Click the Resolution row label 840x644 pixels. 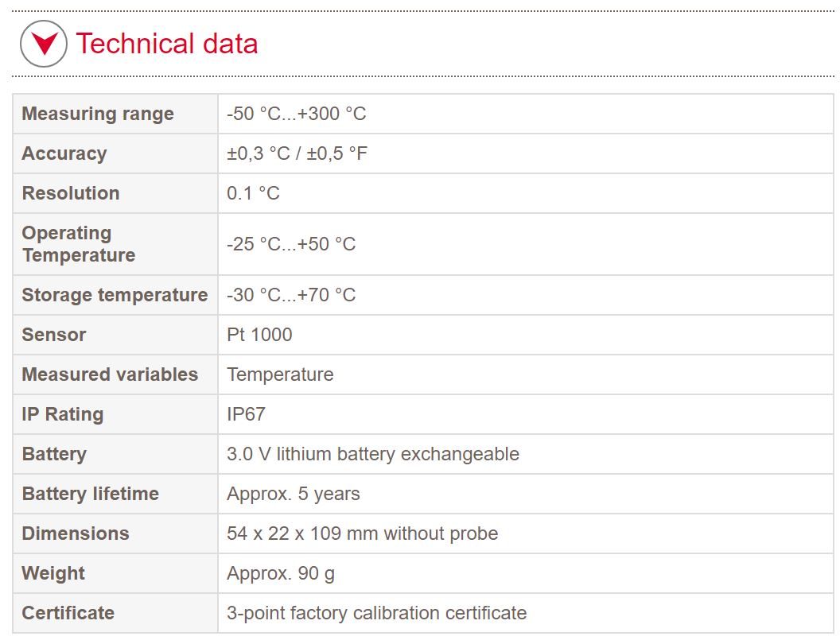click(x=70, y=193)
